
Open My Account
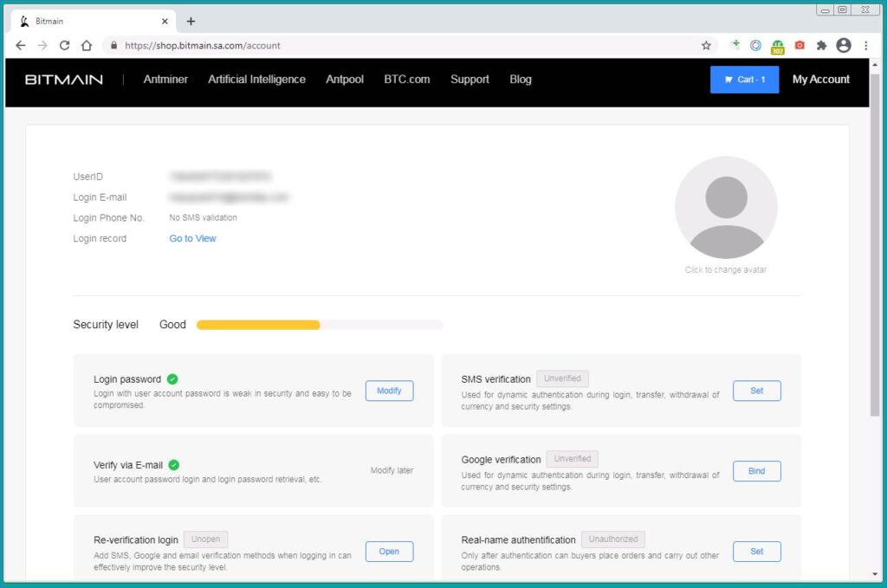(821, 80)
